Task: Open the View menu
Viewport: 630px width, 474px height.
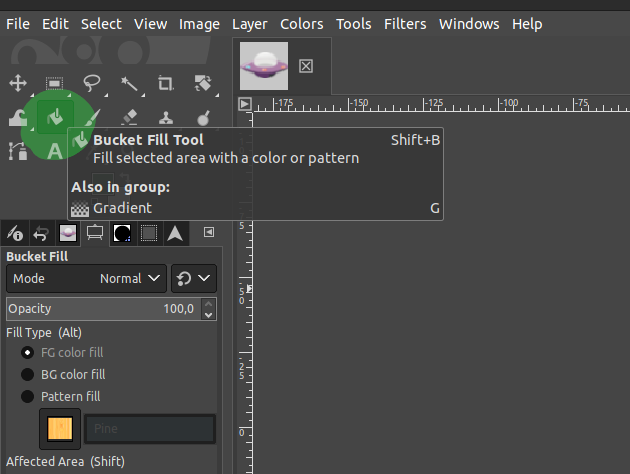Action: coord(151,24)
